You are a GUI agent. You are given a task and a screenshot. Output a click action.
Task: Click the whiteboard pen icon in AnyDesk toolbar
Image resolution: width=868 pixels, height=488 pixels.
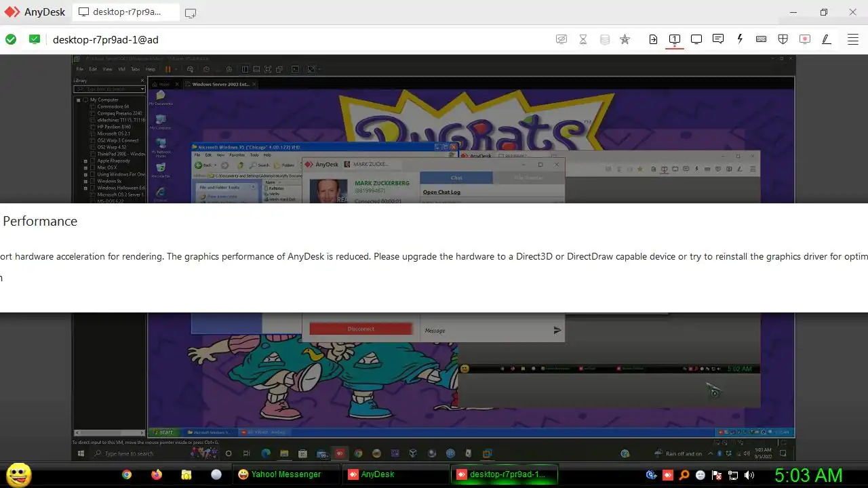(827, 39)
